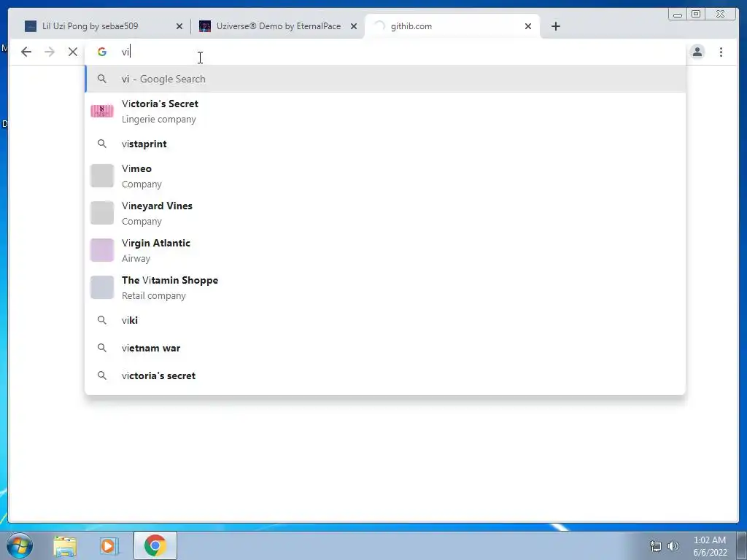Open a new tab with plus button

(555, 26)
